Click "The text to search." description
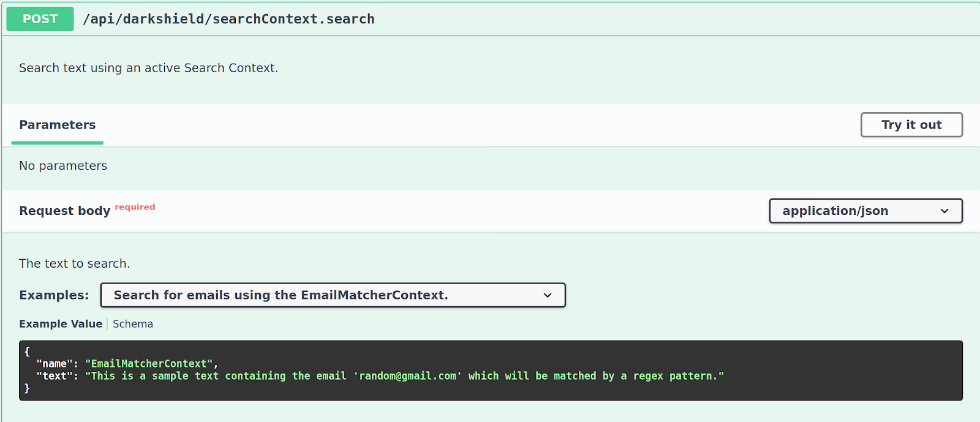980x422 pixels. (74, 263)
